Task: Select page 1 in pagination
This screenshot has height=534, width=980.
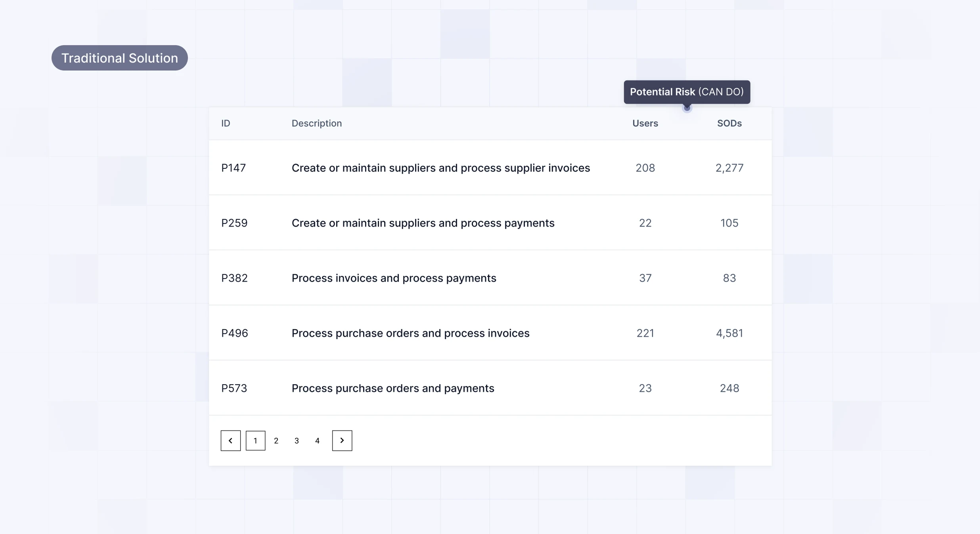Action: [255, 441]
